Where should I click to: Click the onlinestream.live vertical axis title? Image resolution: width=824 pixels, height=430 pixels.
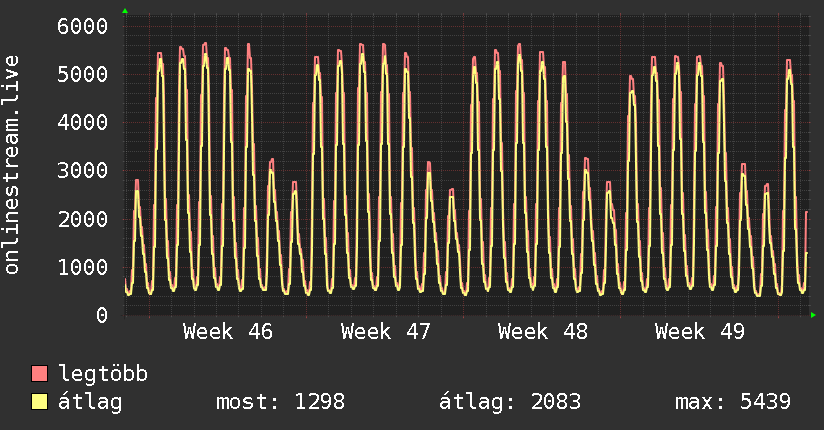tap(12, 165)
